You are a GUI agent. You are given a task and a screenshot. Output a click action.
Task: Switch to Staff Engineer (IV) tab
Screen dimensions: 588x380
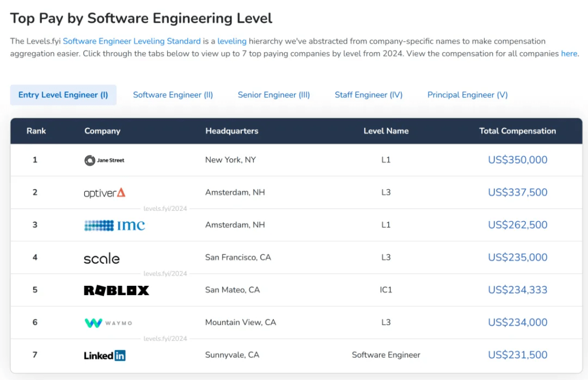tap(369, 95)
